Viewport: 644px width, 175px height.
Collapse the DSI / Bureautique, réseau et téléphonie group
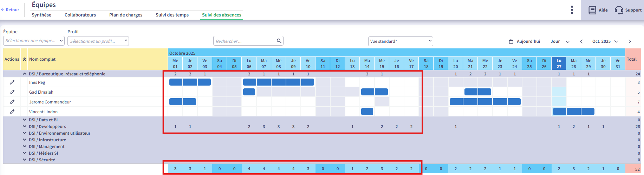25,74
